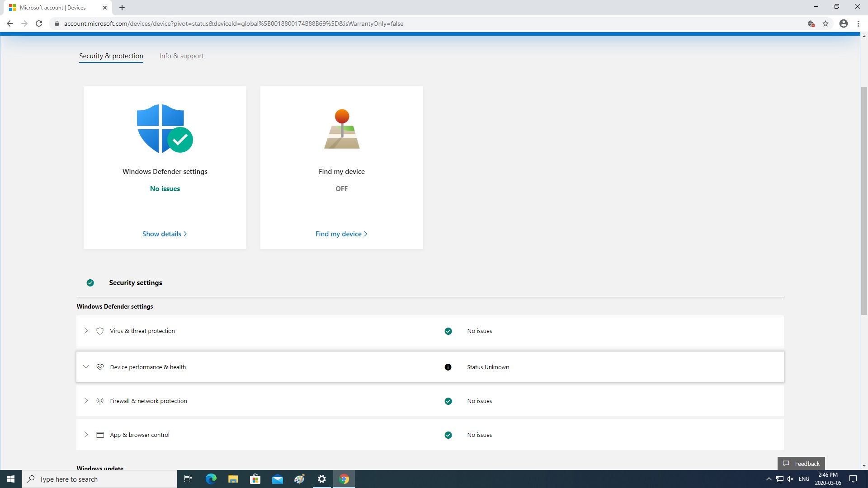Click the extension icon beside the bookmark star

point(811,23)
